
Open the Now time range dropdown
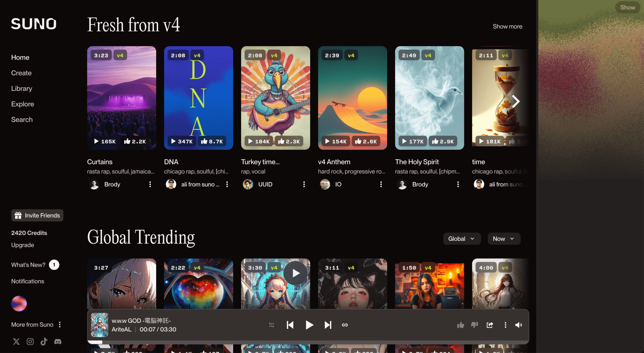pos(504,239)
